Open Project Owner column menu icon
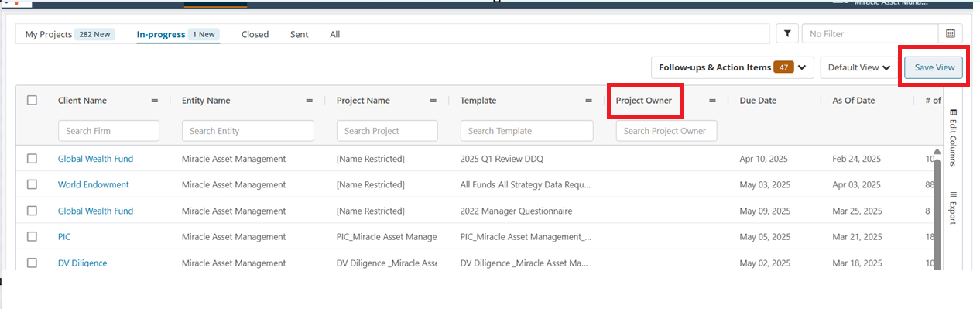The width and height of the screenshot is (980, 309). [x=712, y=100]
